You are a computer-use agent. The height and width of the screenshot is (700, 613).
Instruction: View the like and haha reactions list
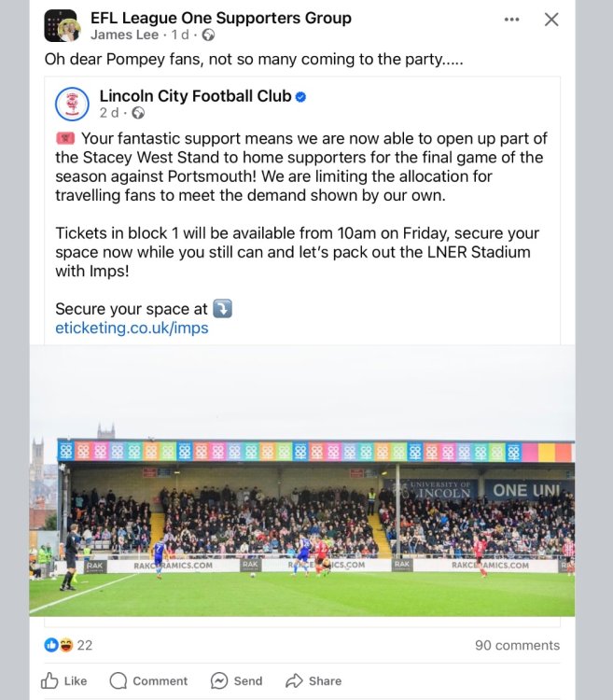coord(59,645)
